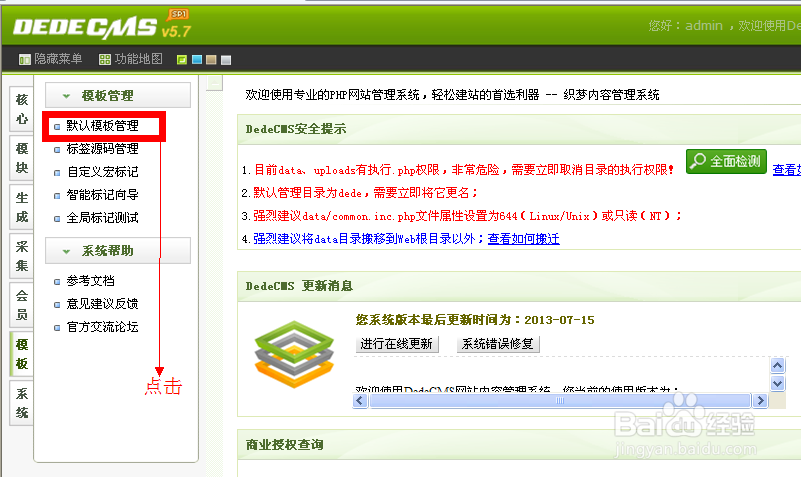Choose the gray skin color swatch
Viewport: 801px width, 477px height.
pyautogui.click(x=226, y=60)
